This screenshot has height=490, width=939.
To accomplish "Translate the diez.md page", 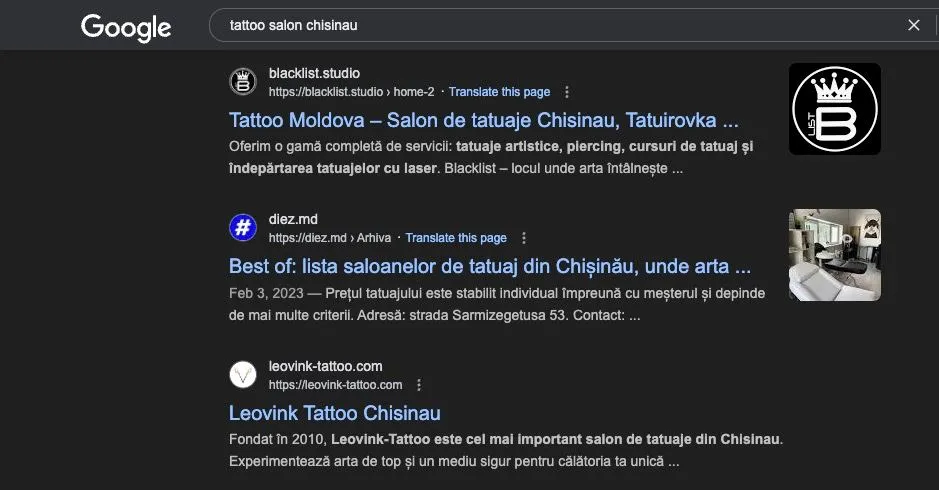I will (456, 238).
